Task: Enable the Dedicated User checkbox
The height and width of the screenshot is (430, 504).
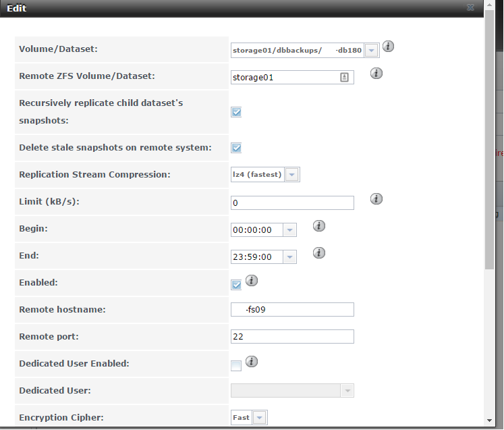Action: click(x=236, y=366)
